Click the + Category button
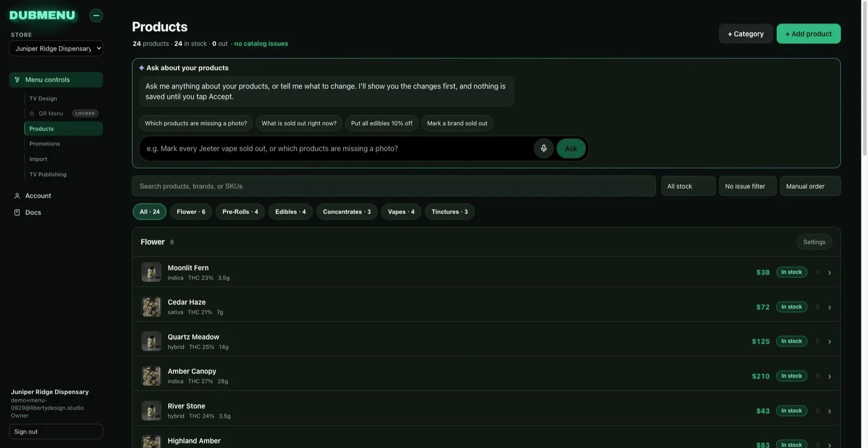This screenshot has height=448, width=868. coord(745,34)
